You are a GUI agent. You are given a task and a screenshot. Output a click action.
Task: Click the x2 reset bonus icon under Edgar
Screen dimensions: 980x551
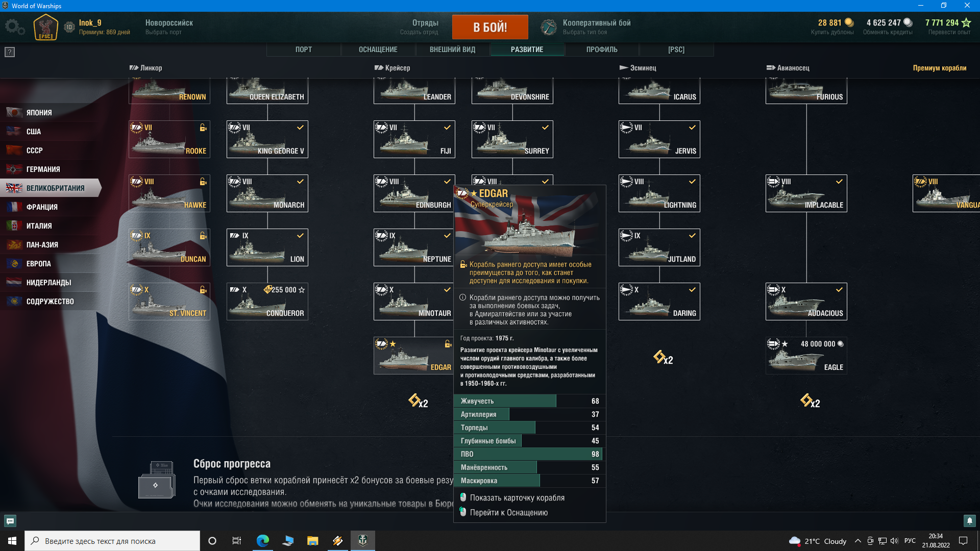click(418, 402)
